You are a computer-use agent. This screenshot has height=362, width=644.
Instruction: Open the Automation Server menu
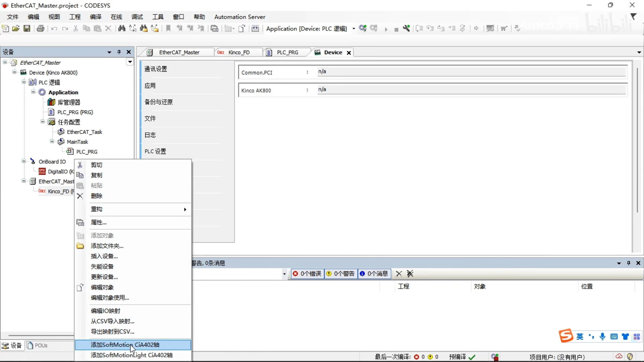[x=240, y=17]
